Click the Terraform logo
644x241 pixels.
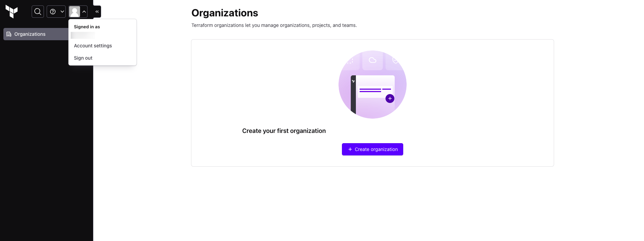tap(12, 12)
